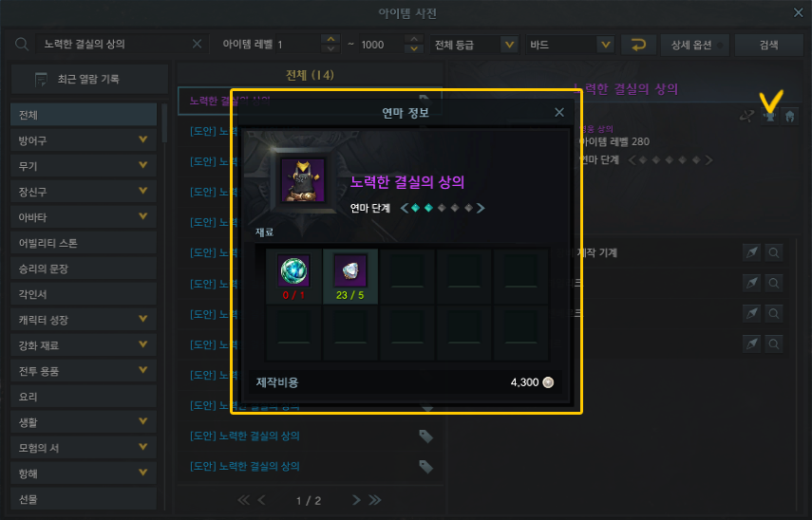Open the 바드 class dropdown
Viewport: 812px width, 520px height.
pos(570,45)
